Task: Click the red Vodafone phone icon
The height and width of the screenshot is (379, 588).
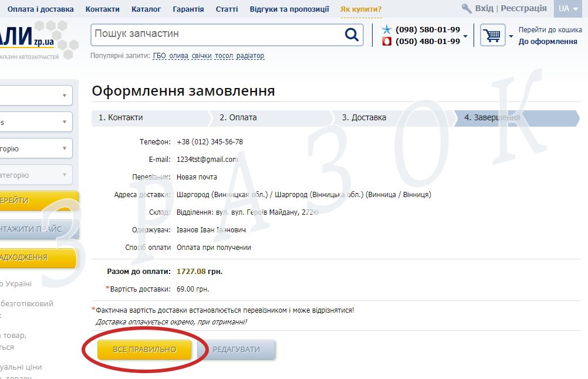Action: pos(387,41)
